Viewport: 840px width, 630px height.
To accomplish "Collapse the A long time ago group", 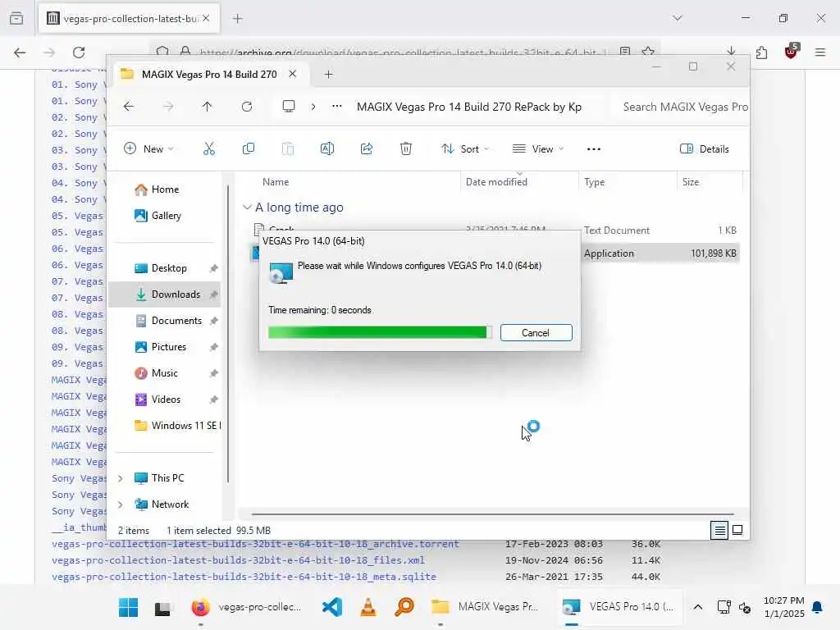I will click(247, 208).
